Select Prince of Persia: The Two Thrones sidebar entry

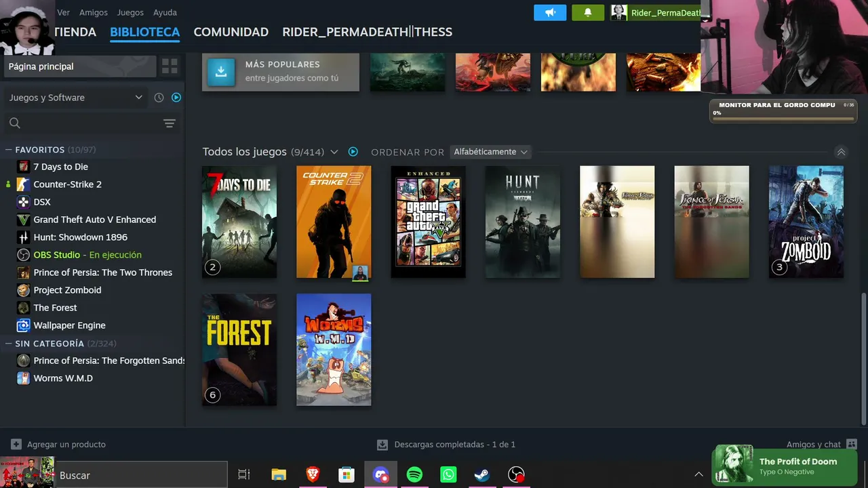tap(103, 272)
